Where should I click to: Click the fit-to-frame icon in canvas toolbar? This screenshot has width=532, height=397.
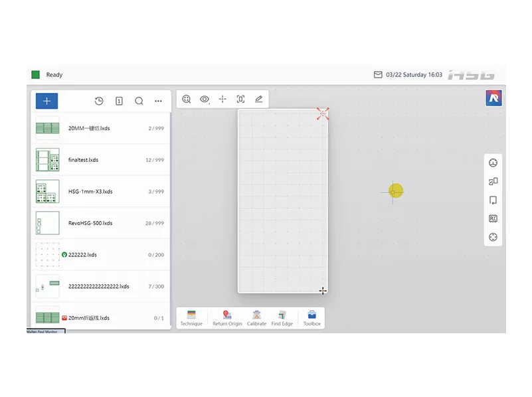pos(240,99)
